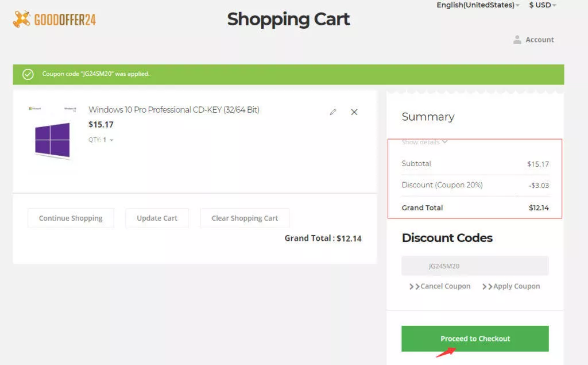Screen dimensions: 588x365
Task: Click Continue Shopping button
Action: coord(71,218)
